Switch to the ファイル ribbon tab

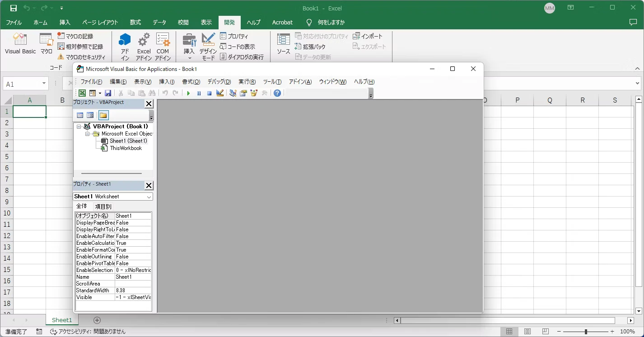(14, 22)
